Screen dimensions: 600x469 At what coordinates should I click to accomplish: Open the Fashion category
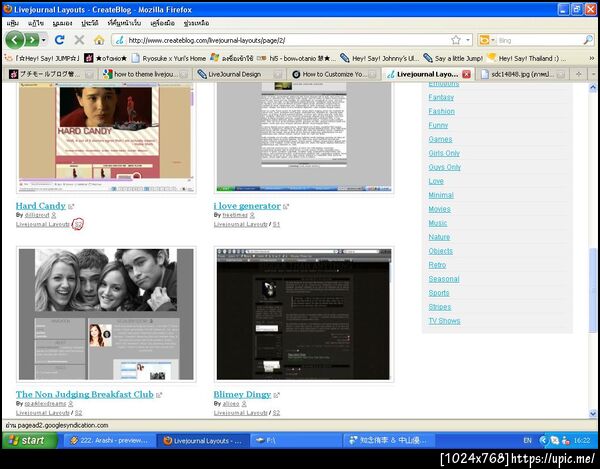[442, 111]
